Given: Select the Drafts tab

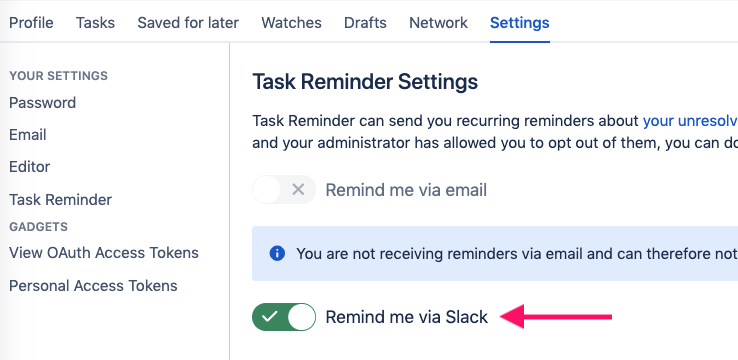Looking at the screenshot, I should coord(365,23).
